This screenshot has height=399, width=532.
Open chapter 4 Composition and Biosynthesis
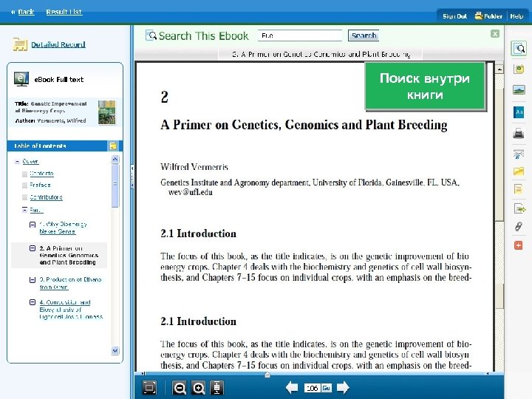(x=71, y=310)
